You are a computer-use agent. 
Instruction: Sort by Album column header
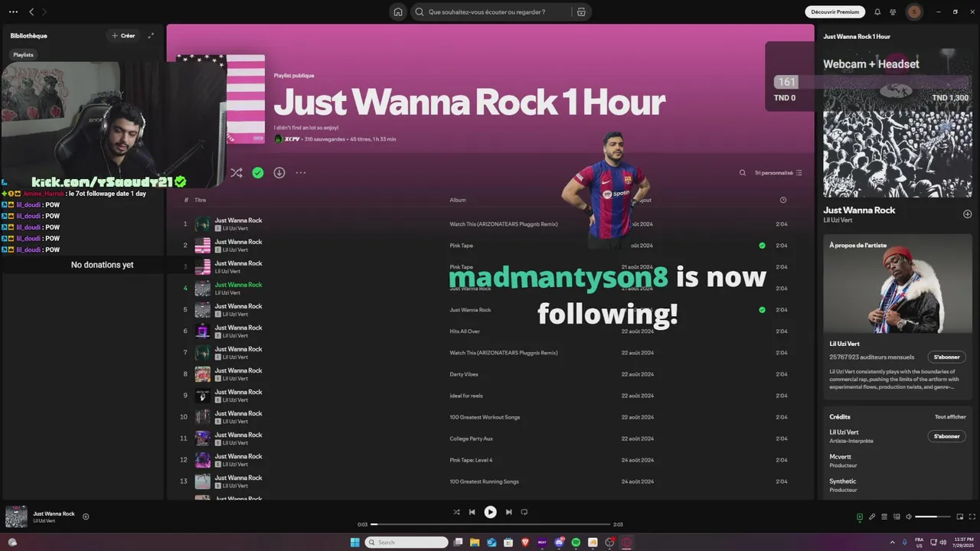457,200
